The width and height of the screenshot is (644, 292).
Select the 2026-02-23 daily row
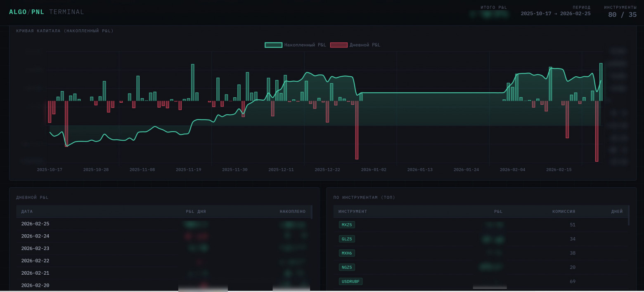[x=163, y=249]
